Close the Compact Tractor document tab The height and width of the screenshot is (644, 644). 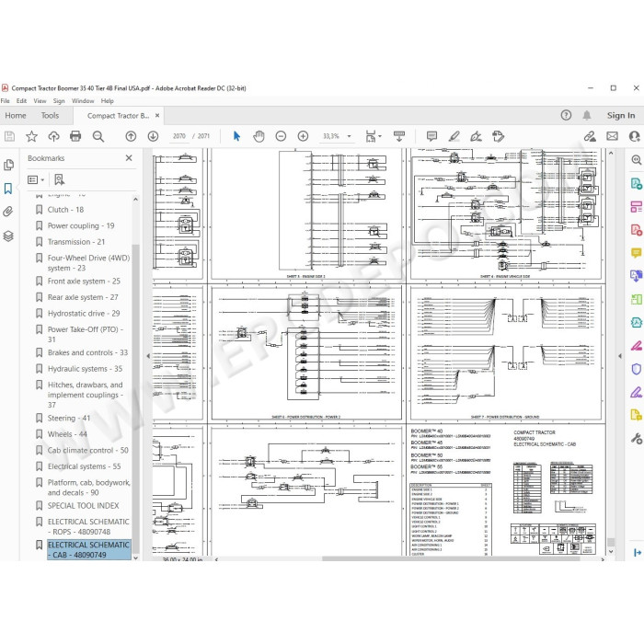tap(157, 116)
